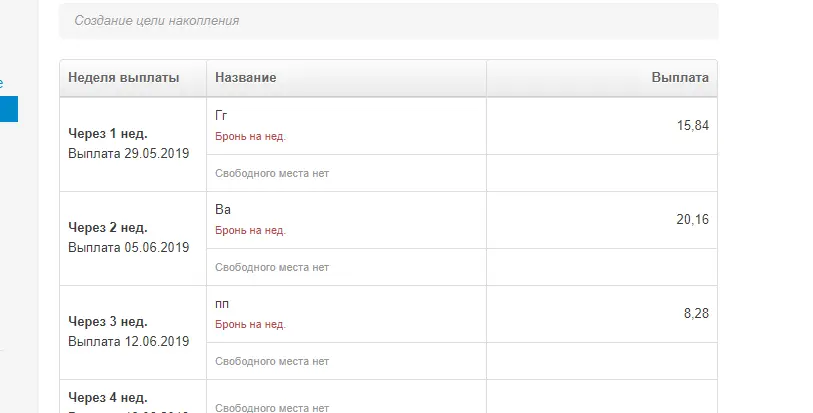Viewport: 813px width, 413px height.
Task: Click payout amount 8,28
Action: (x=696, y=314)
